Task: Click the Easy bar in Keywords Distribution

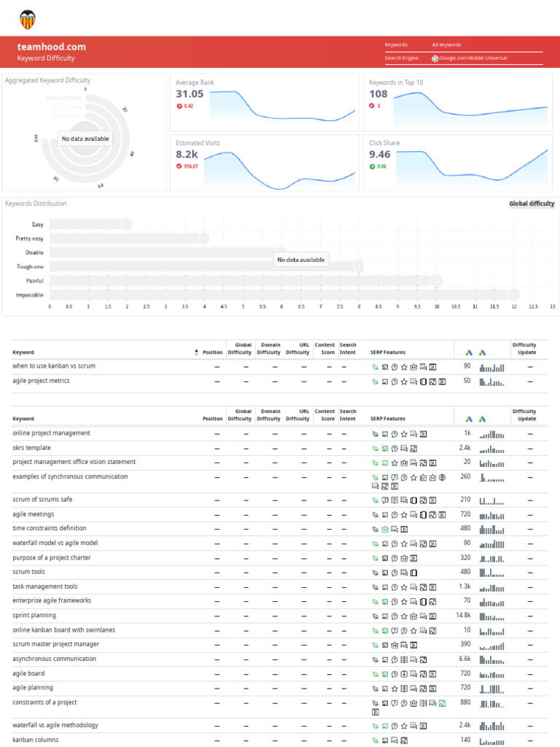Action: pos(90,225)
